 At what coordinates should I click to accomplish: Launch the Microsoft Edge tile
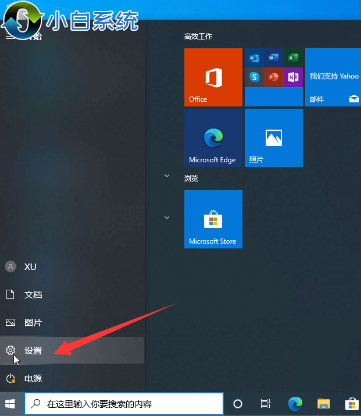tap(213, 138)
